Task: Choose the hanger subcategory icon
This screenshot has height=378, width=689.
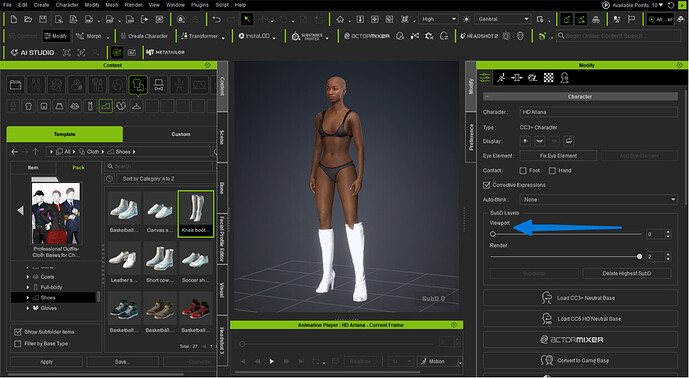Action: click(137, 106)
